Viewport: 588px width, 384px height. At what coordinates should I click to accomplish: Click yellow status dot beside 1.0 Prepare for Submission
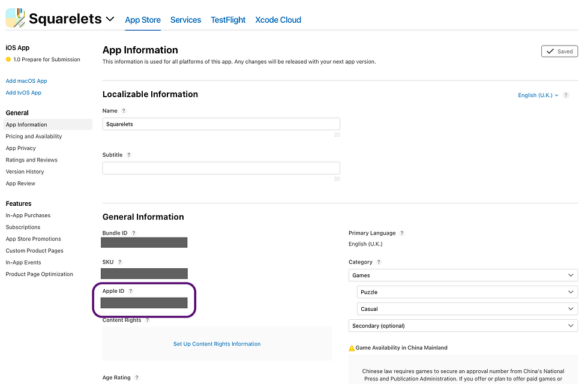click(8, 59)
